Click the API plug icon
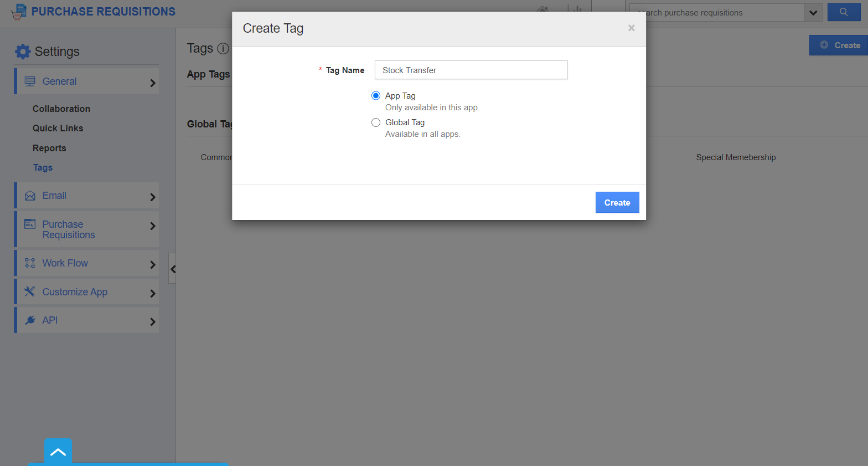Screen dimensions: 868x466 point(30,320)
